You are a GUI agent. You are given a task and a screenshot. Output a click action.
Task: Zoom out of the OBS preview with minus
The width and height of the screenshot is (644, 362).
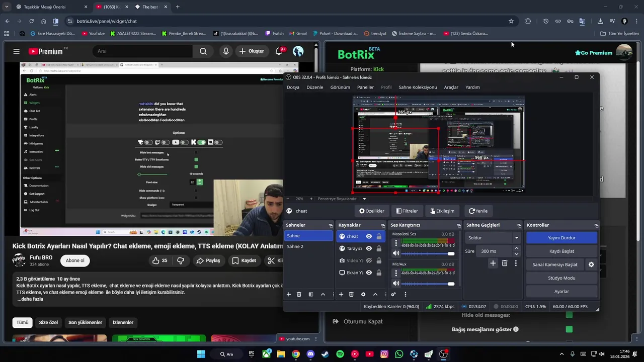[288, 199]
